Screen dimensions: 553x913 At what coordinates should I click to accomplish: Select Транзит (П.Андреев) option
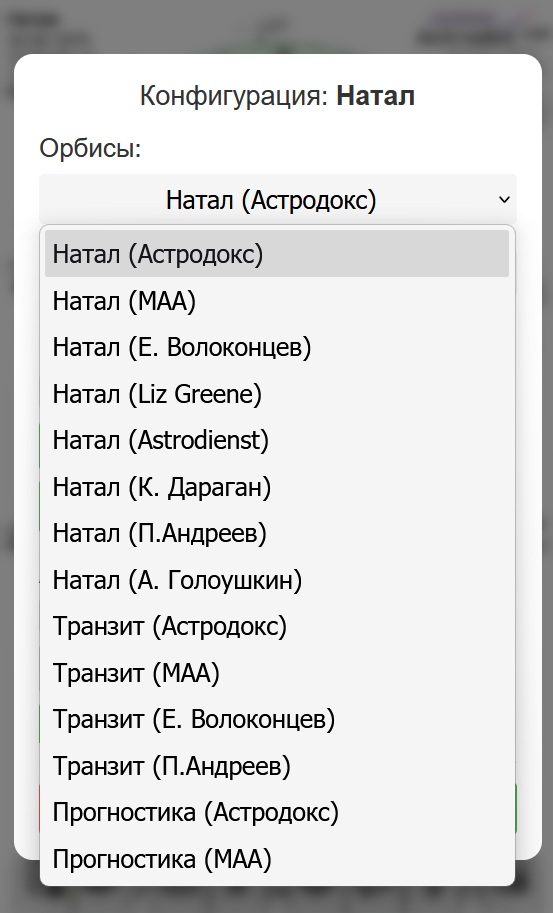277,766
